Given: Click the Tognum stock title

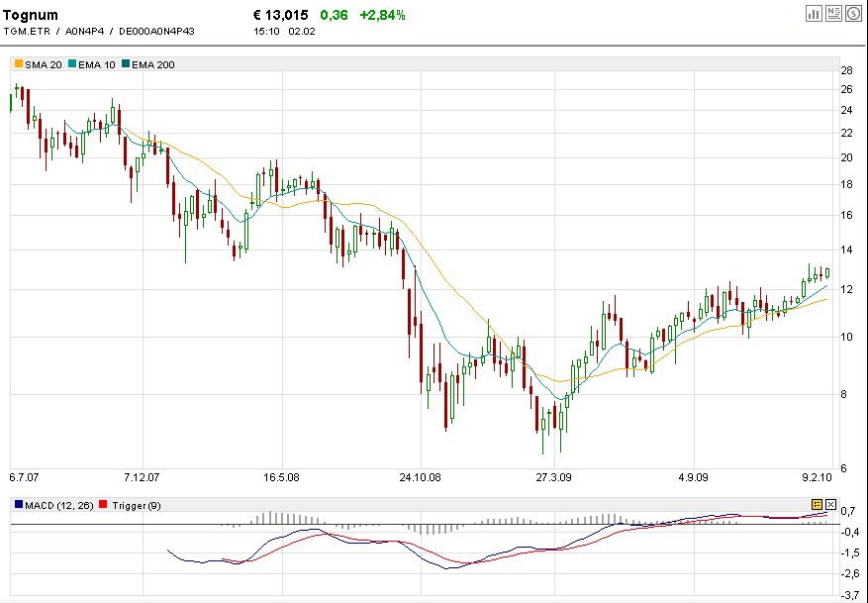Looking at the screenshot, I should [x=31, y=15].
